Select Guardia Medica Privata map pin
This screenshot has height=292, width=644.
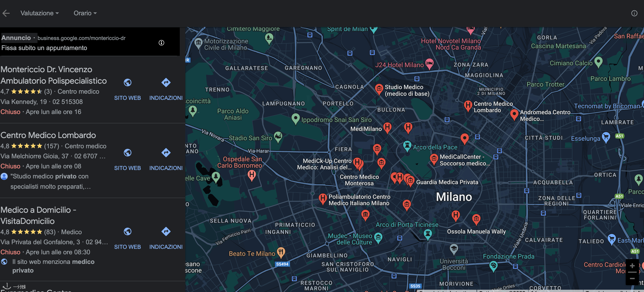click(410, 181)
